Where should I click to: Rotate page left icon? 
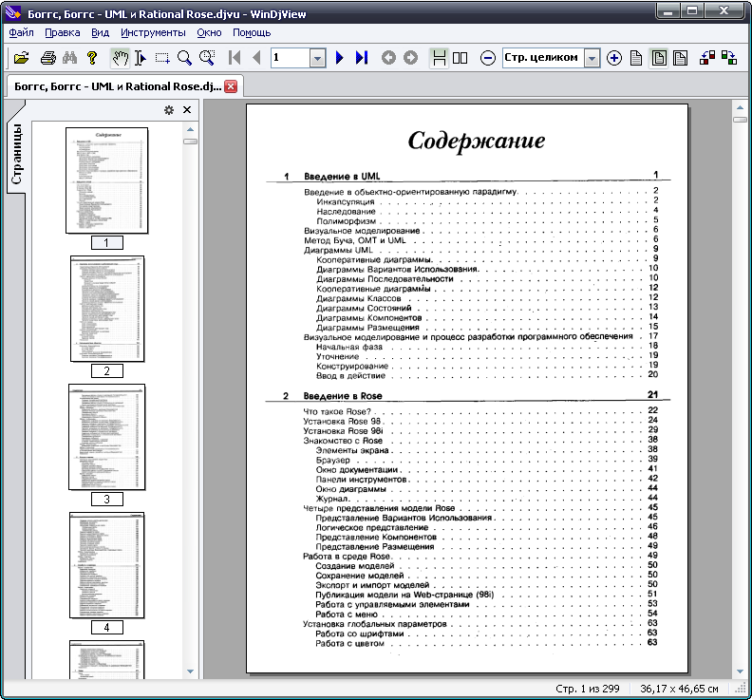click(707, 58)
